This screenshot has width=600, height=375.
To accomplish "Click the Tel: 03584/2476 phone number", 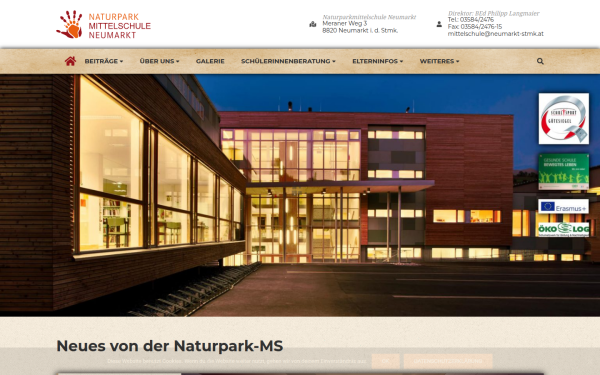I will click(x=471, y=20).
